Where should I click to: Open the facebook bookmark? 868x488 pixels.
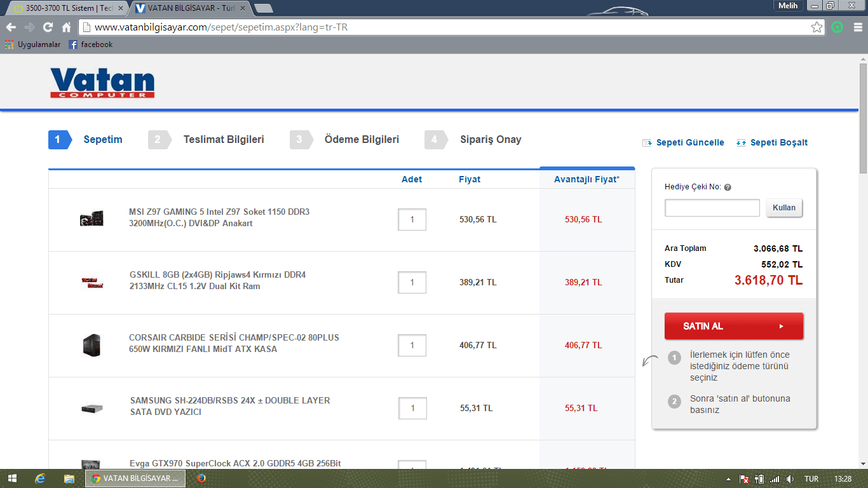pyautogui.click(x=91, y=44)
